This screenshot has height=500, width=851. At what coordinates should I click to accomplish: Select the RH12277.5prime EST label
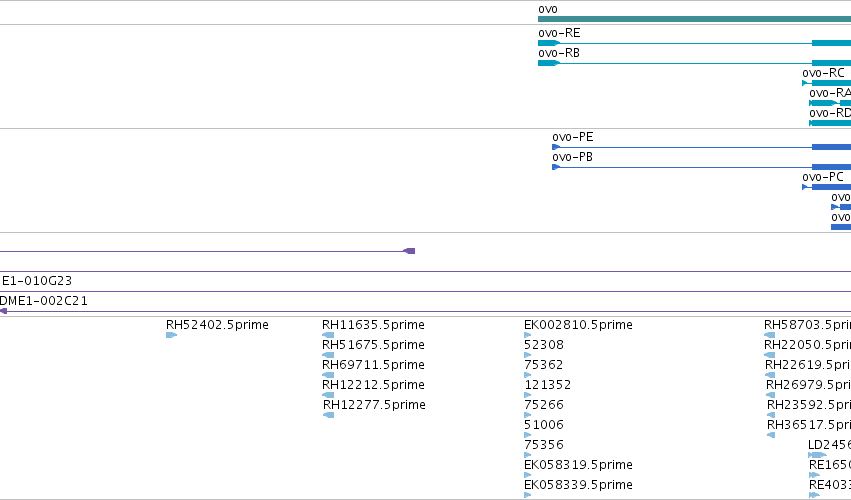pos(374,405)
